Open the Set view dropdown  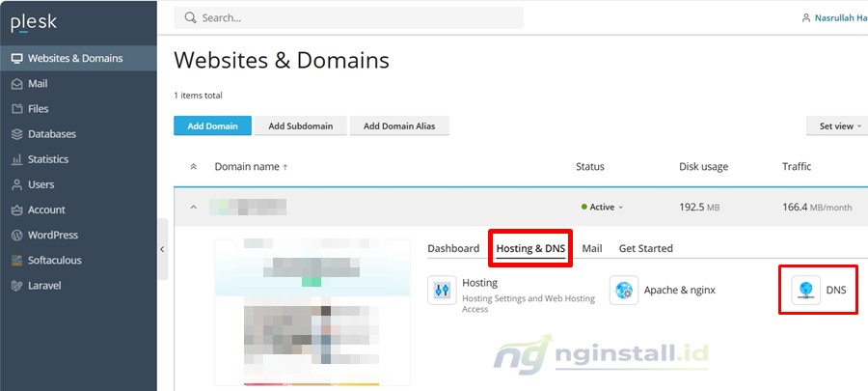click(839, 126)
